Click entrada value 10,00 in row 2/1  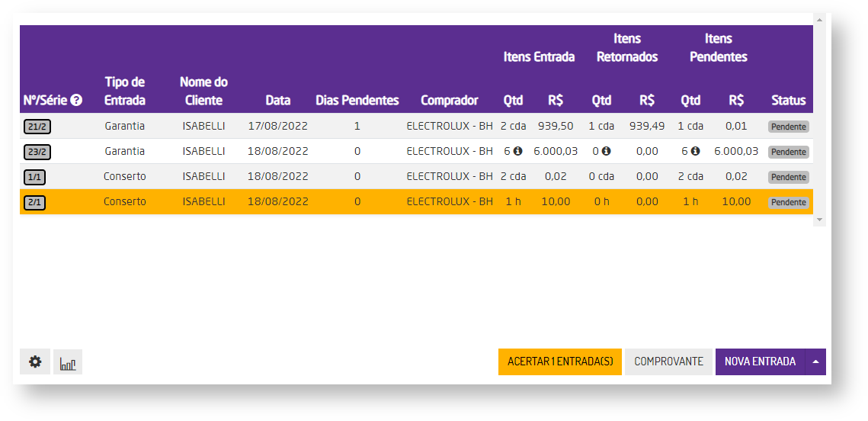coord(556,202)
